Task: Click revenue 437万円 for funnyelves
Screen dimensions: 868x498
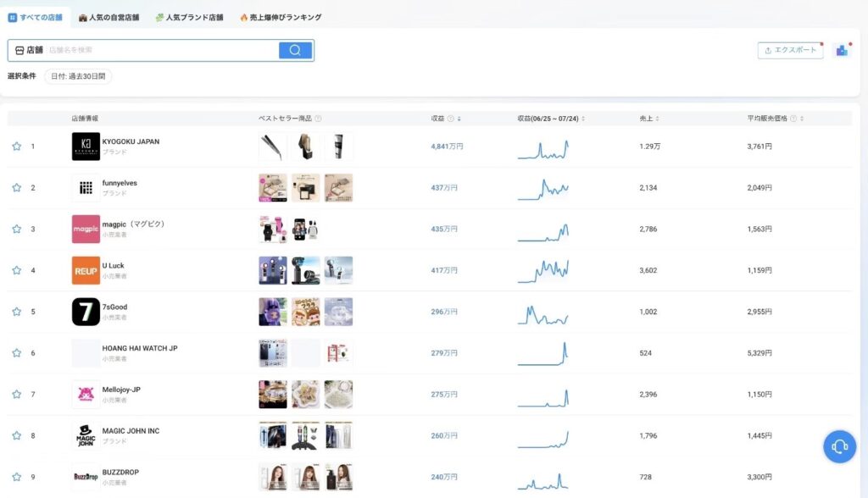Action: [444, 188]
